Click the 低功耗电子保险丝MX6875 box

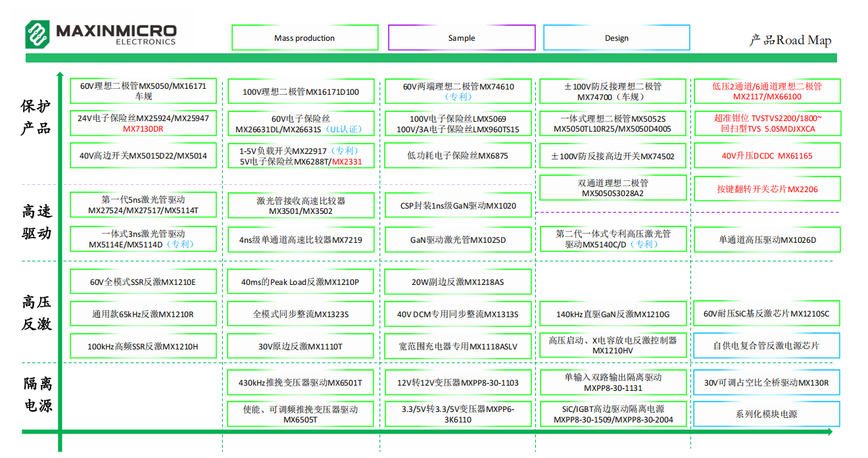458,156
